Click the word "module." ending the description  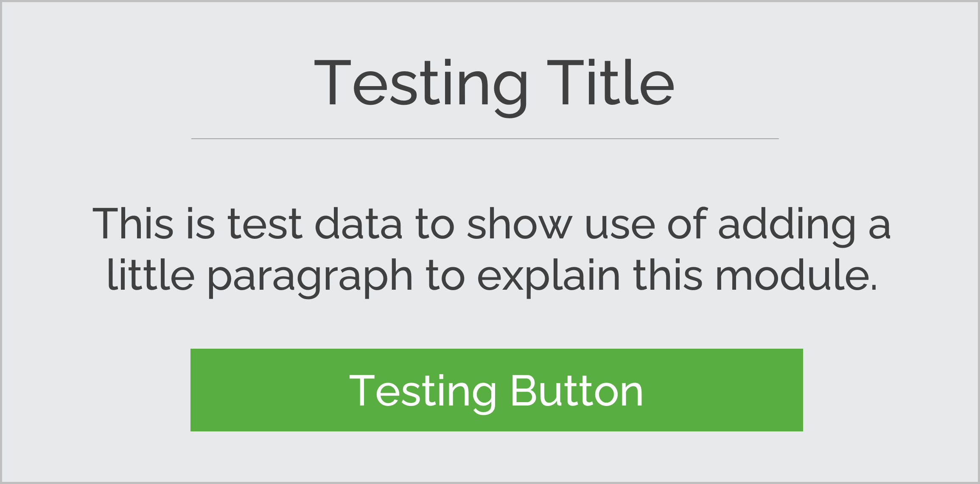[796, 275]
